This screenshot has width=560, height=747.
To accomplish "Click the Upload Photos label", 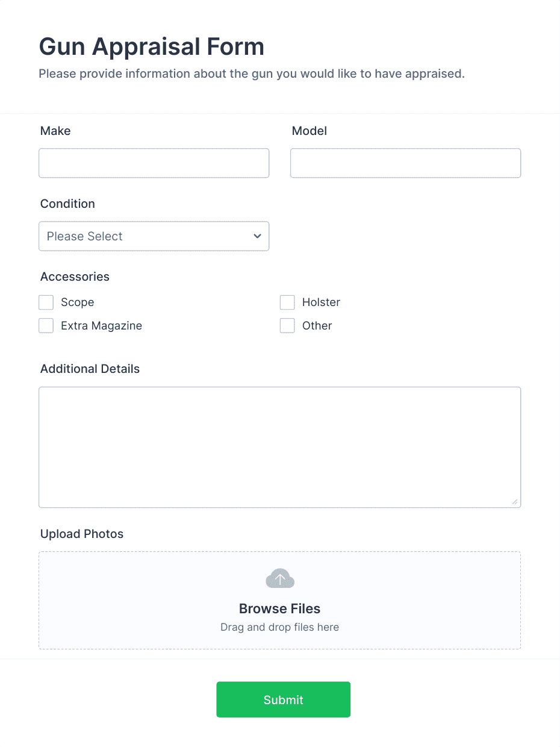I will coord(82,534).
